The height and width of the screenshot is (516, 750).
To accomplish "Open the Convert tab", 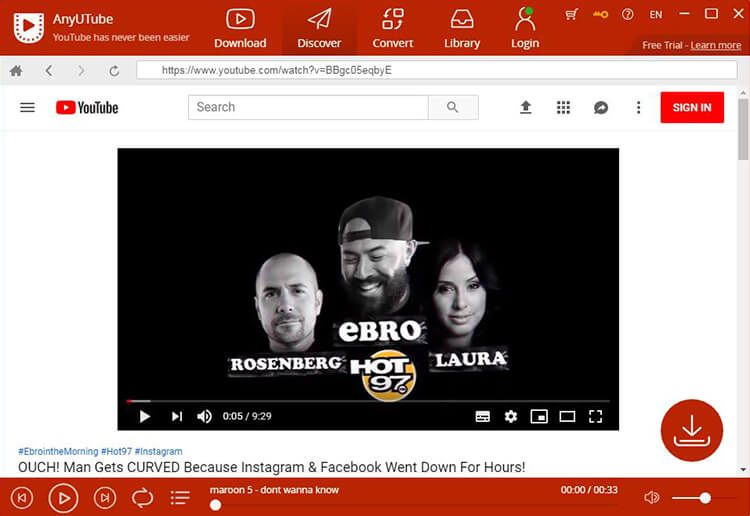I will tap(393, 29).
